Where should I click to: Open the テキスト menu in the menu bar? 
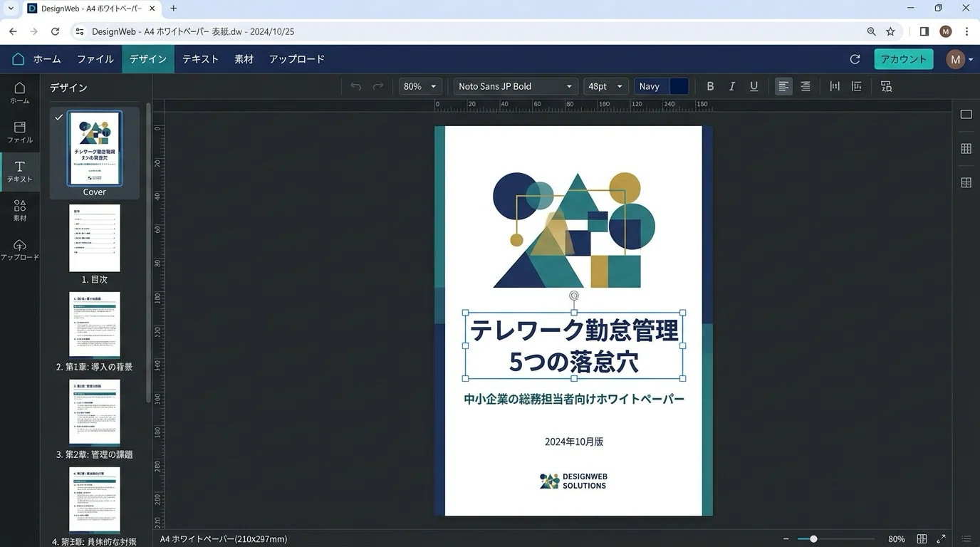click(x=200, y=59)
